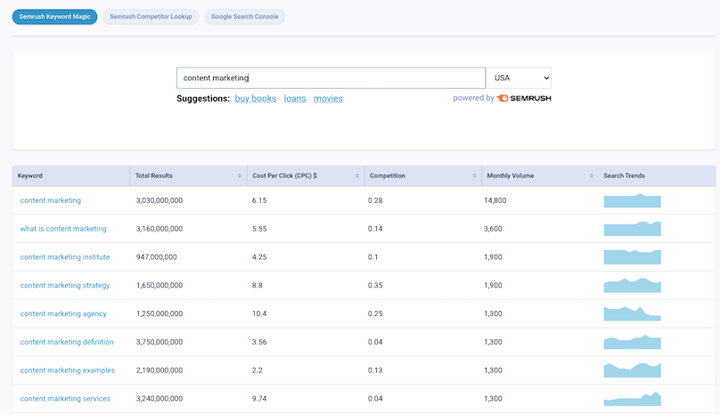720x415 pixels.
Task: Open 'content marketing strategy' keyword link
Action: click(65, 286)
